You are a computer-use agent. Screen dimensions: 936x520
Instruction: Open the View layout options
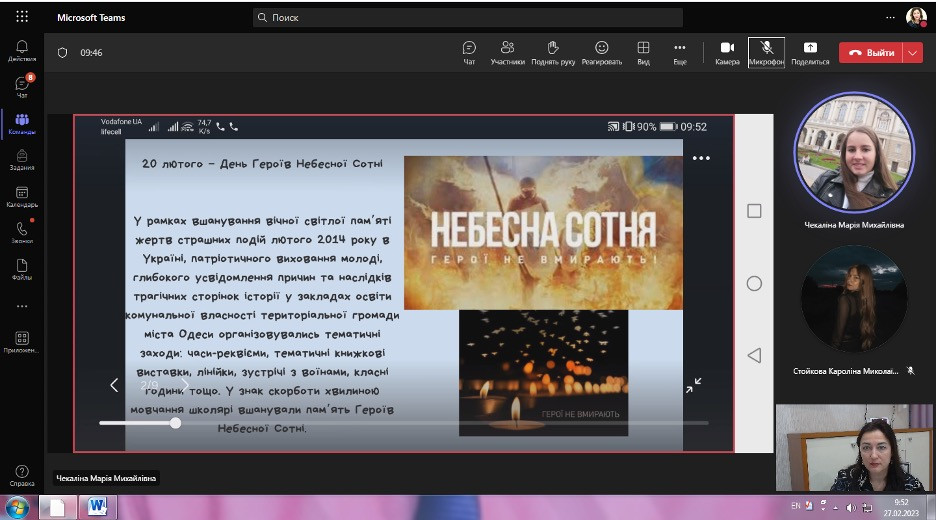point(643,52)
